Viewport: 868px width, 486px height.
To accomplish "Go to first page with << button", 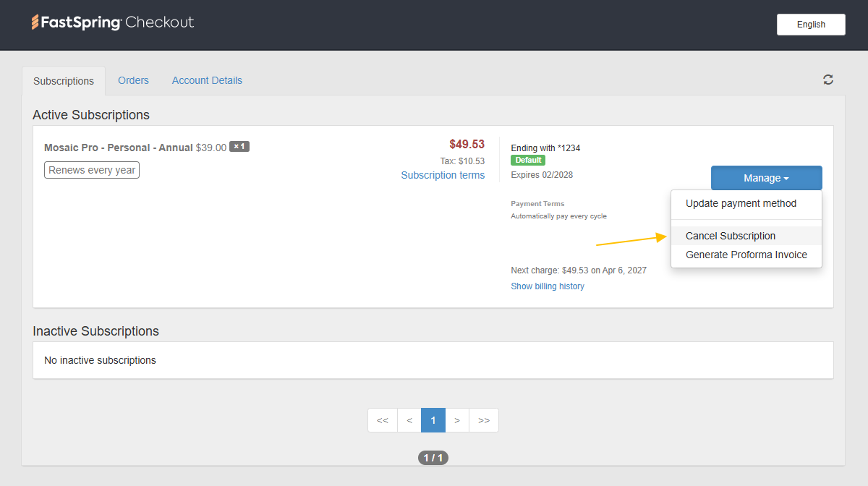I will click(x=383, y=420).
